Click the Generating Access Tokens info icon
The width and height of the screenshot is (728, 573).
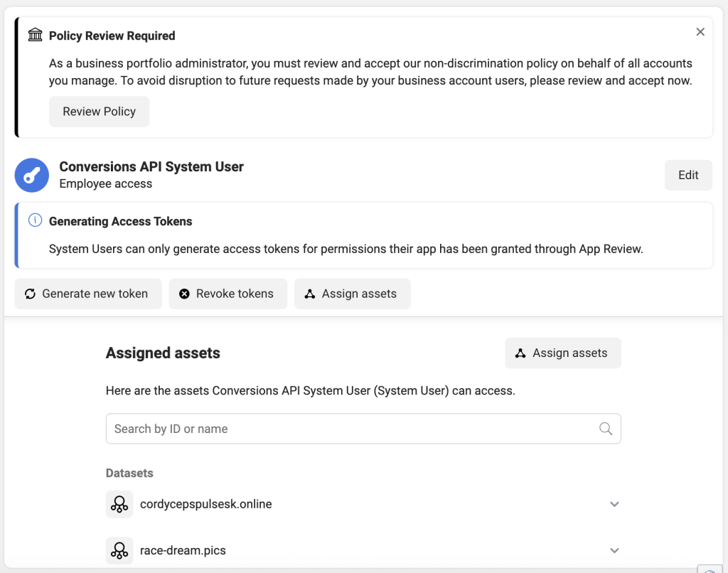coord(36,220)
